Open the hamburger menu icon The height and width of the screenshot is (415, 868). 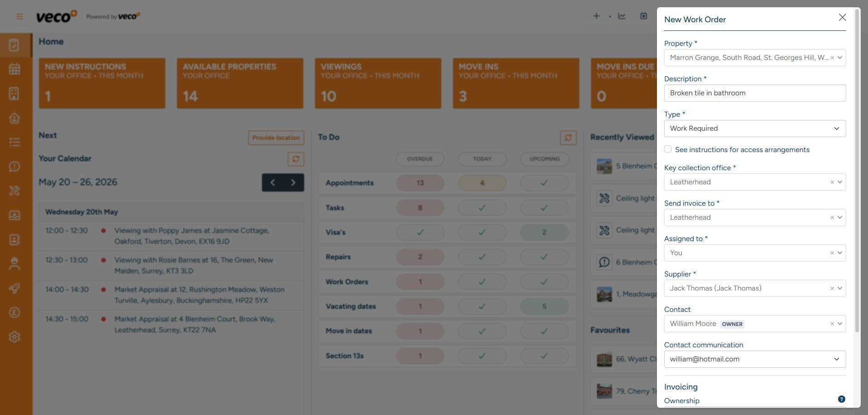tap(19, 16)
